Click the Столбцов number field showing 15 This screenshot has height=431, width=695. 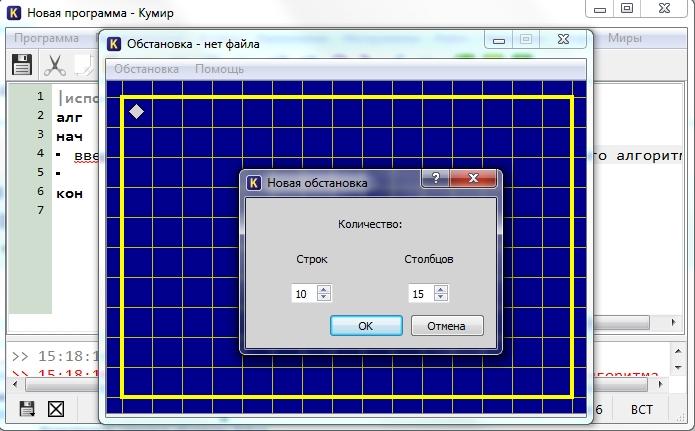[421, 294]
